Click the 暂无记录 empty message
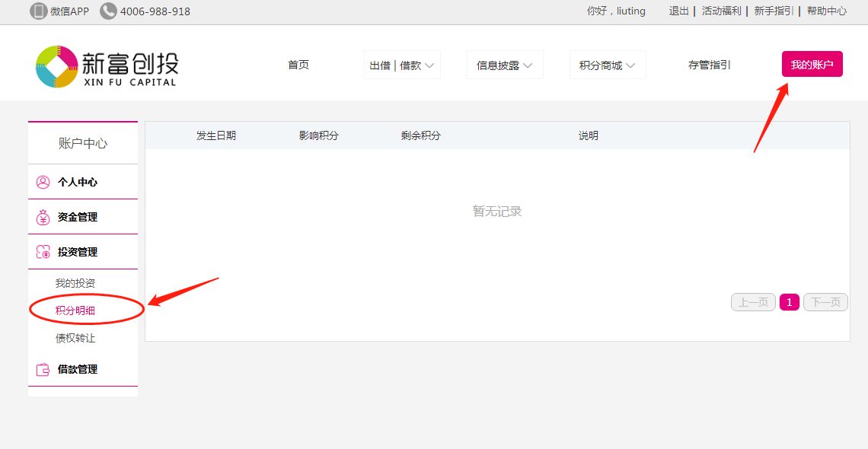 pos(497,212)
